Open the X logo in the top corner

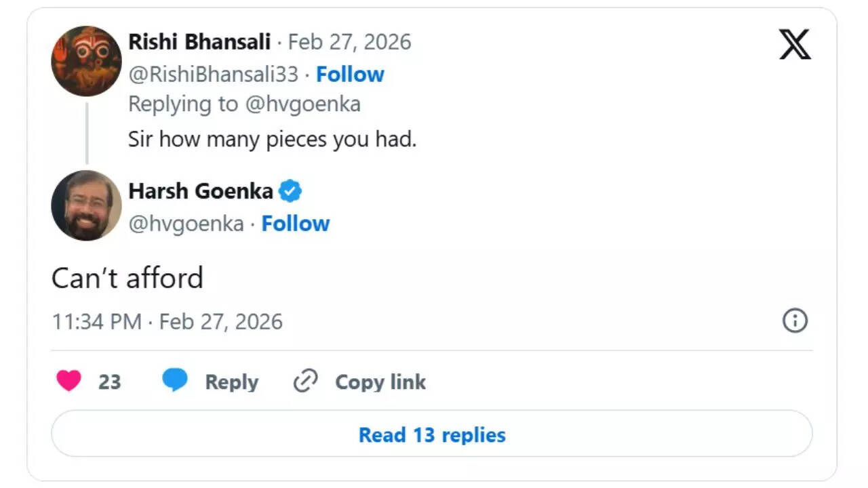[x=793, y=43]
